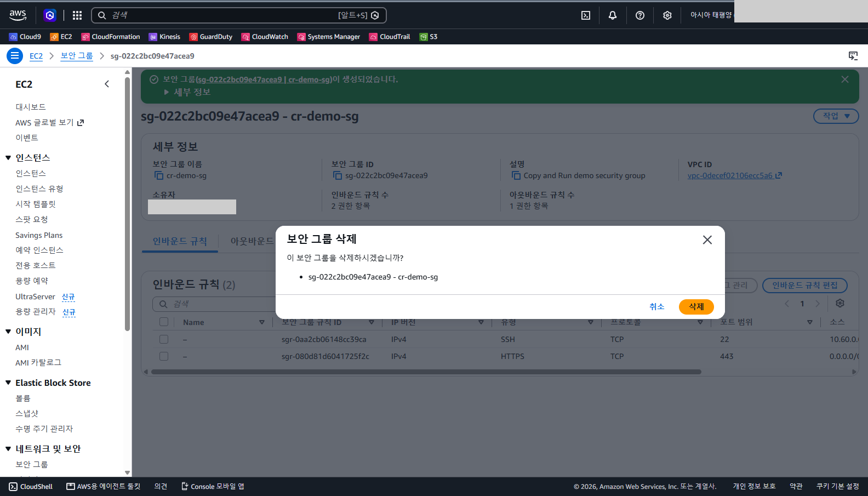Viewport: 868px width, 496px height.
Task: Click 인바운드 규칙 편집 button
Action: point(805,286)
